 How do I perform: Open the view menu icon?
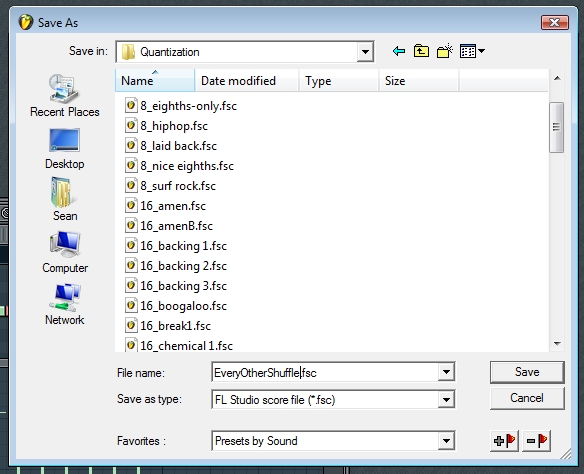pos(472,51)
